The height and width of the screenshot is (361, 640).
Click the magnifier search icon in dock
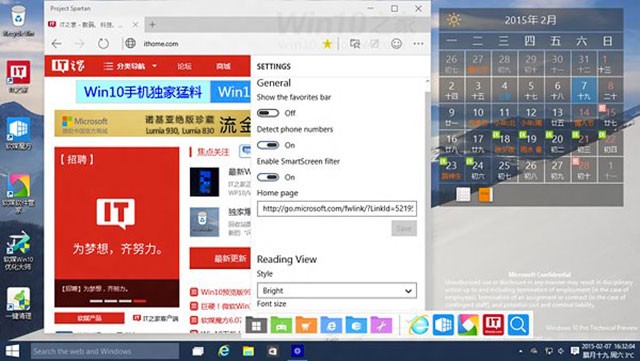point(518,325)
